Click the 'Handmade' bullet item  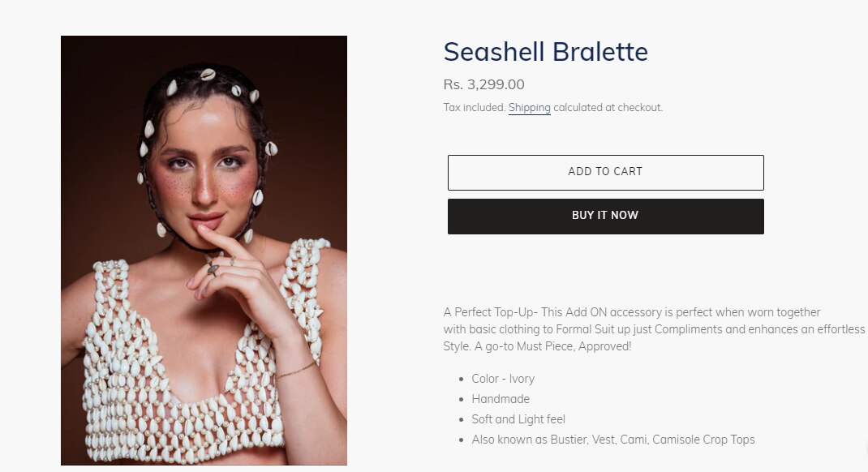(501, 399)
